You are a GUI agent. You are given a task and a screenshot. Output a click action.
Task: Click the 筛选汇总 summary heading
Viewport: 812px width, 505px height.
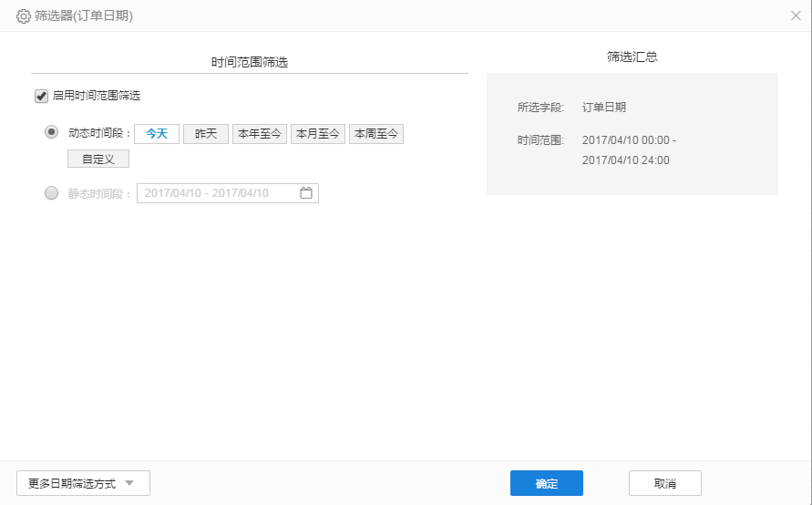(632, 57)
